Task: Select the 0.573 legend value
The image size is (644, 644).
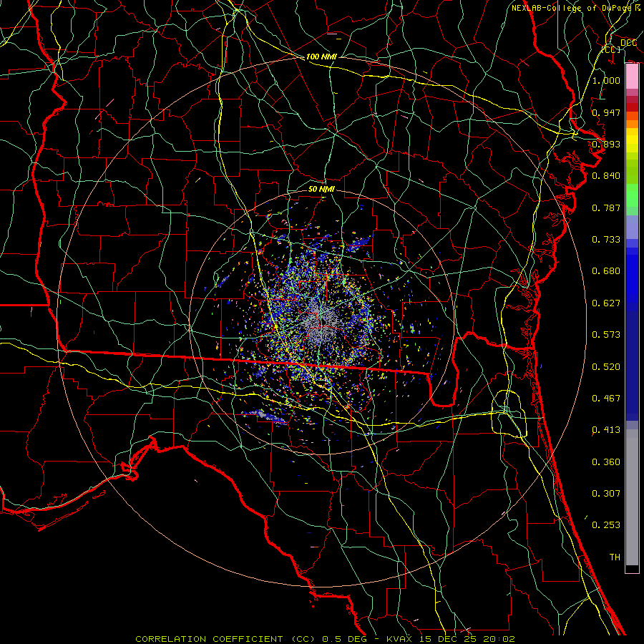Action: 606,335
